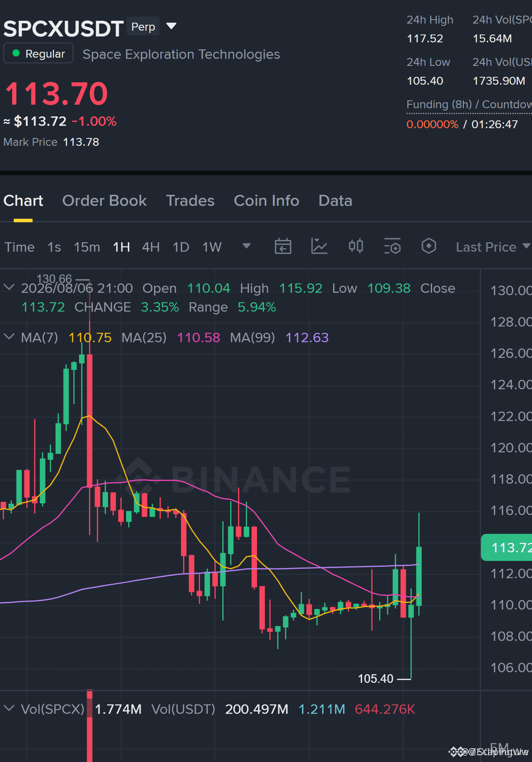
Task: Click the CHANGE value 3.35%
Action: [160, 307]
